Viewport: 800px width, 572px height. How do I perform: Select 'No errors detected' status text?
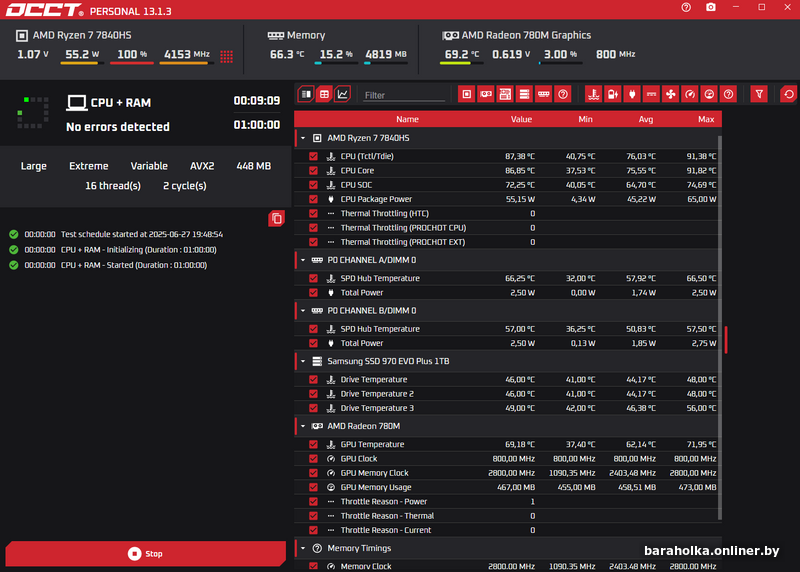click(118, 127)
